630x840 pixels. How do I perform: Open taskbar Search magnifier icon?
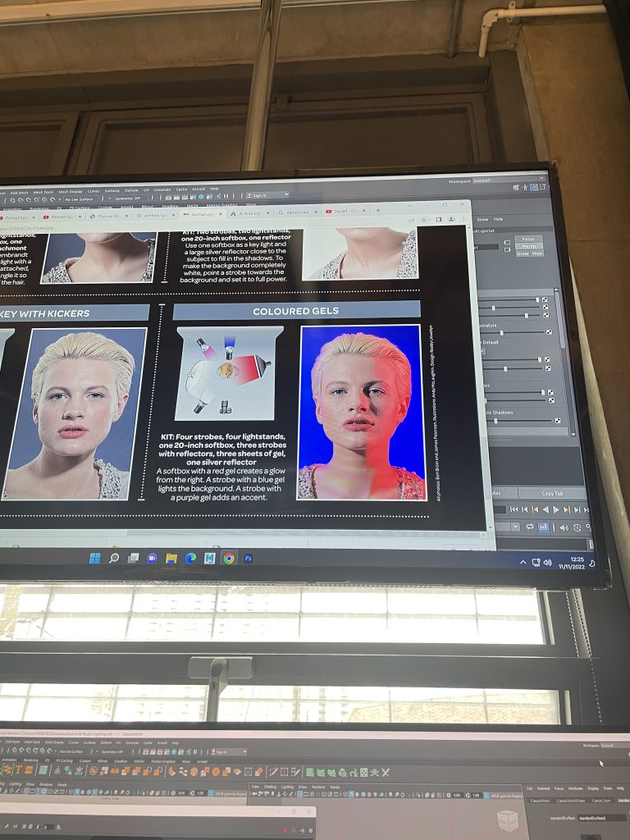tap(113, 558)
